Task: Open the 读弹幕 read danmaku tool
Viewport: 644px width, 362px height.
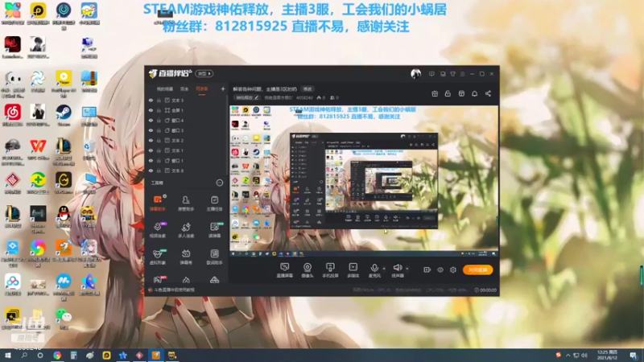Action: (214, 230)
